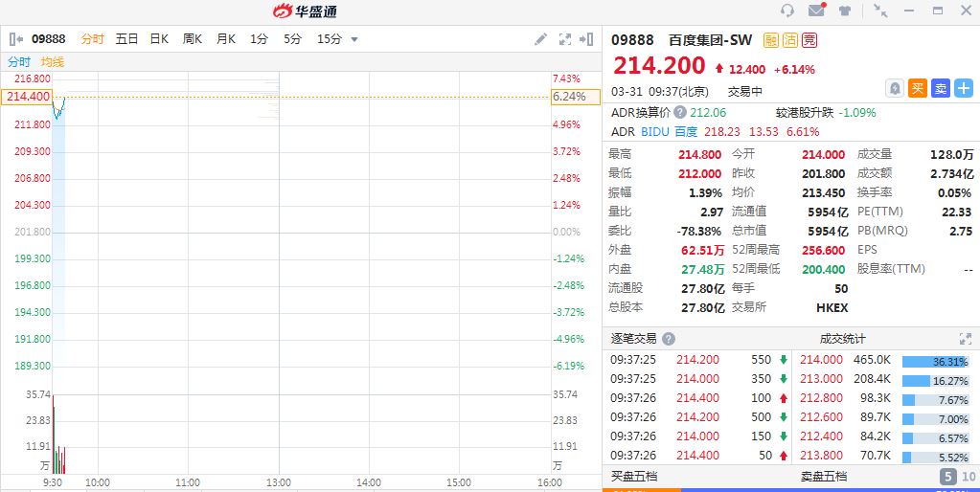Add stock to watchlist with plus icon
980x492 pixels.
pyautogui.click(x=963, y=88)
